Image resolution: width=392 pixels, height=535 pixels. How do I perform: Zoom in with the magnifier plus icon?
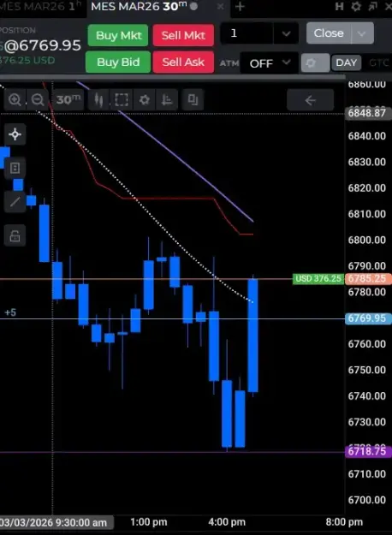[x=15, y=99]
